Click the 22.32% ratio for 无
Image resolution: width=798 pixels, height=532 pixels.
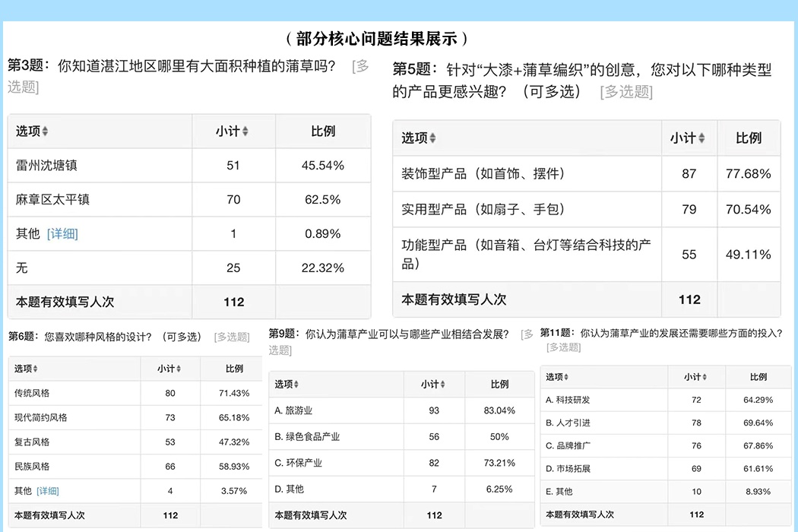[x=323, y=268]
